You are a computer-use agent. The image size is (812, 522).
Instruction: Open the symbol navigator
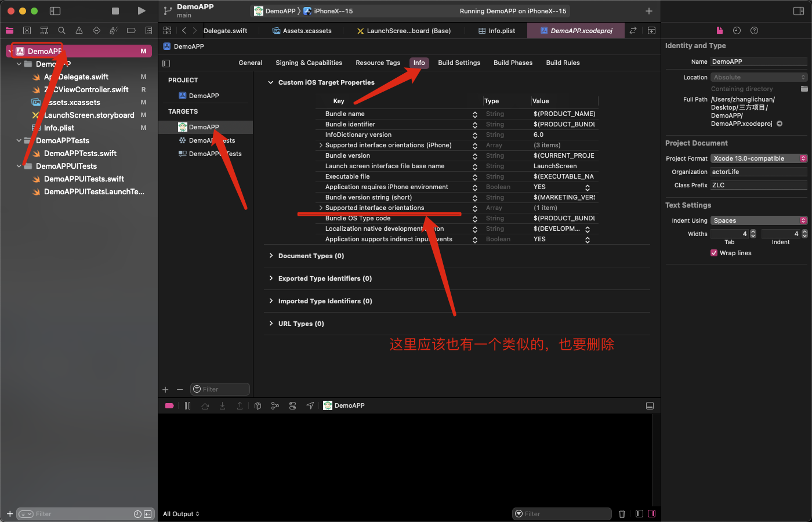click(44, 31)
